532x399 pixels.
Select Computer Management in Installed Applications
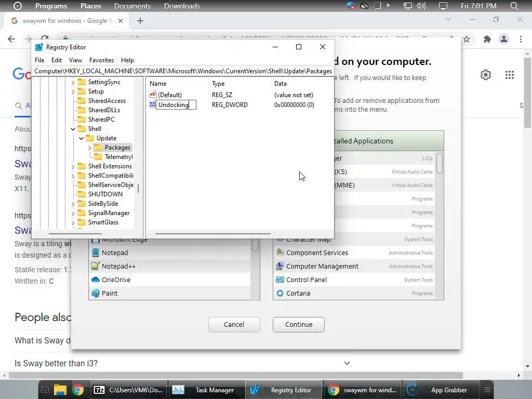click(354, 267)
